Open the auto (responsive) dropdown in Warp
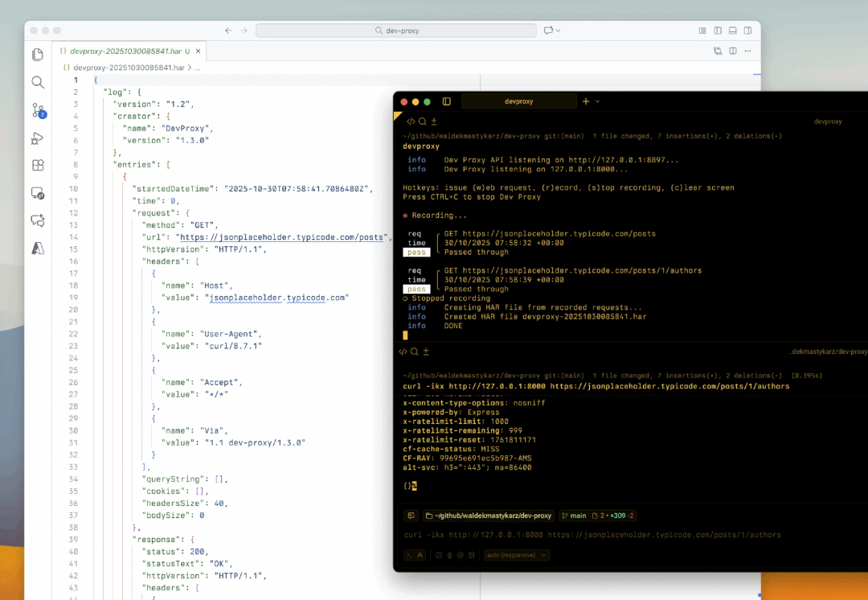868x600 pixels. tap(516, 555)
